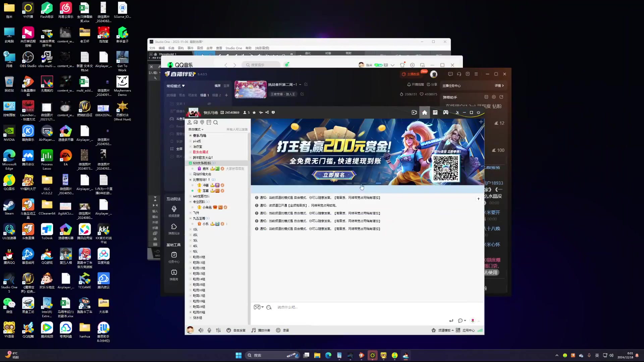Toggle the microphone in YY bottom bar

click(209, 330)
